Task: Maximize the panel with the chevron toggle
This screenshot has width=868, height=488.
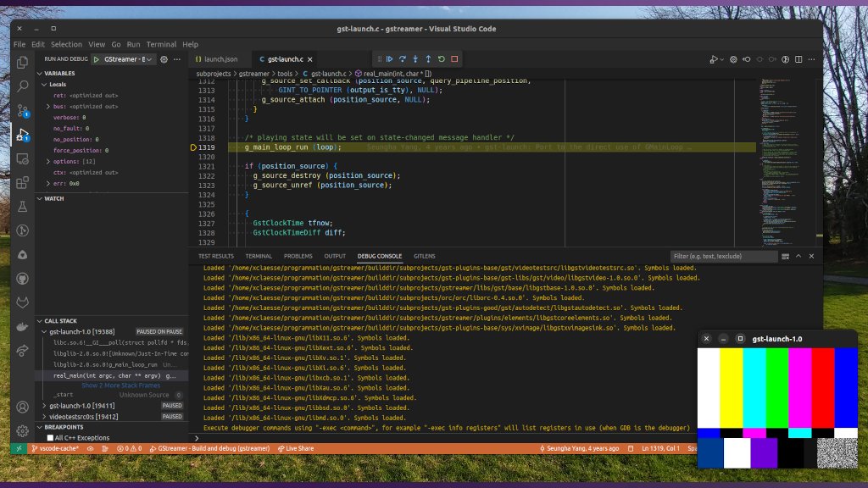Action: coord(800,256)
